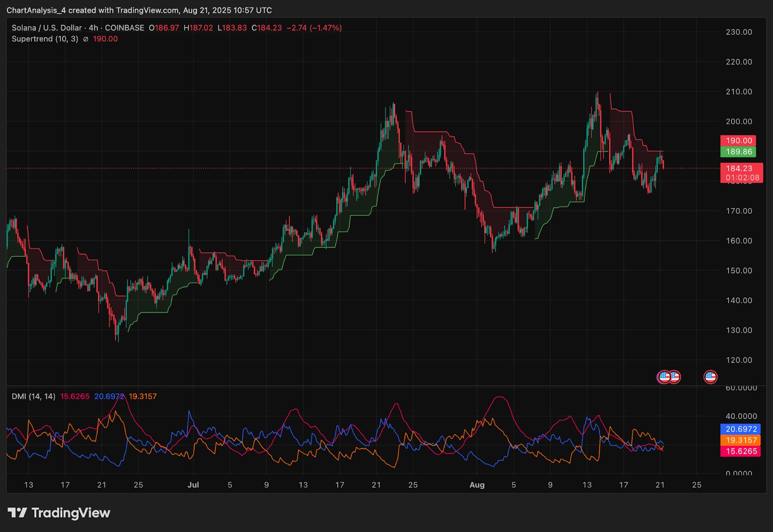Click the TradingView logo at the bottom
Screen dimensions: 773x532
click(59, 513)
